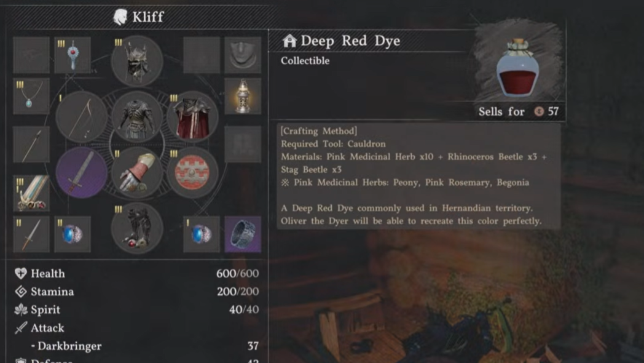Click the lantern item slot
This screenshot has width=644, height=363.
point(243,96)
